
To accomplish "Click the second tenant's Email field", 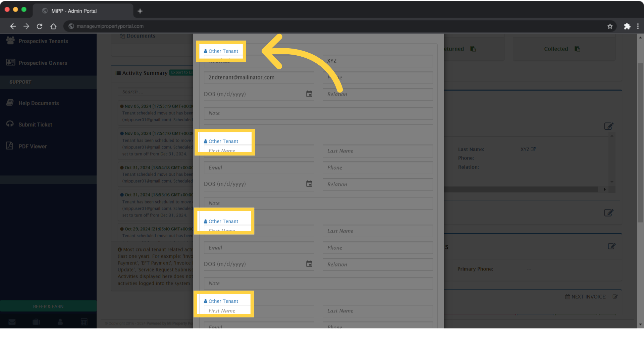I will [x=259, y=168].
